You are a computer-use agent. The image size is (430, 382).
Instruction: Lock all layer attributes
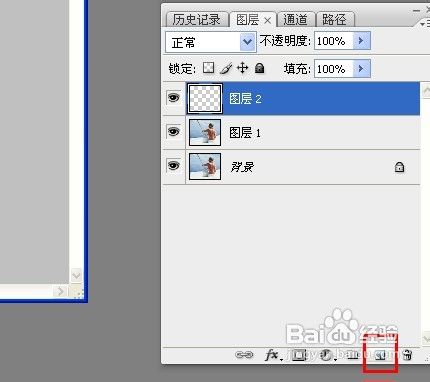tap(259, 68)
